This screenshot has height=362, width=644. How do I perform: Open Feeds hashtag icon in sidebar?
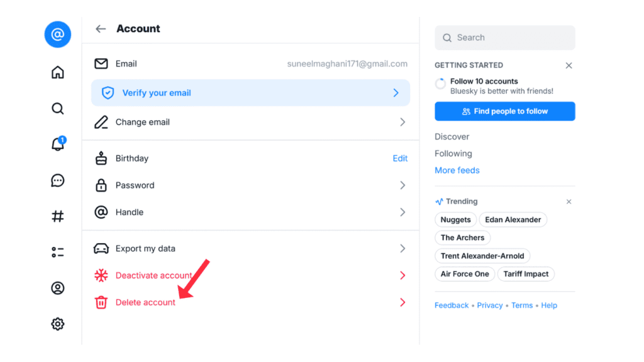(58, 217)
